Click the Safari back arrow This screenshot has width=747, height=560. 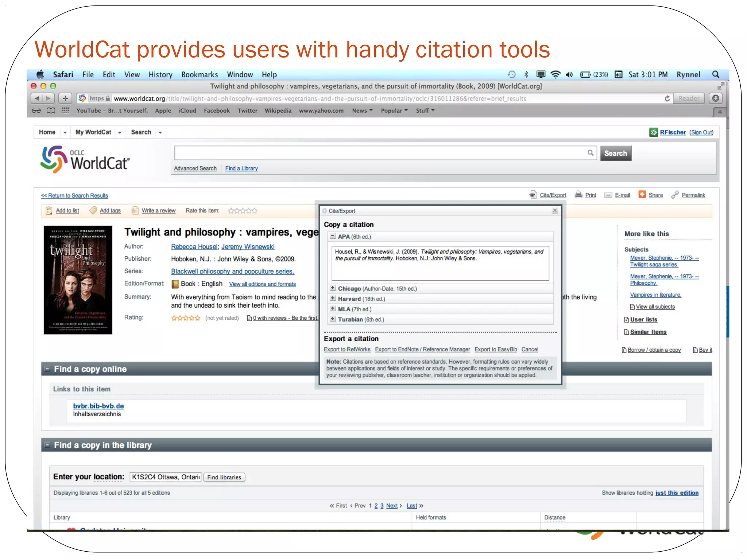tap(37, 98)
